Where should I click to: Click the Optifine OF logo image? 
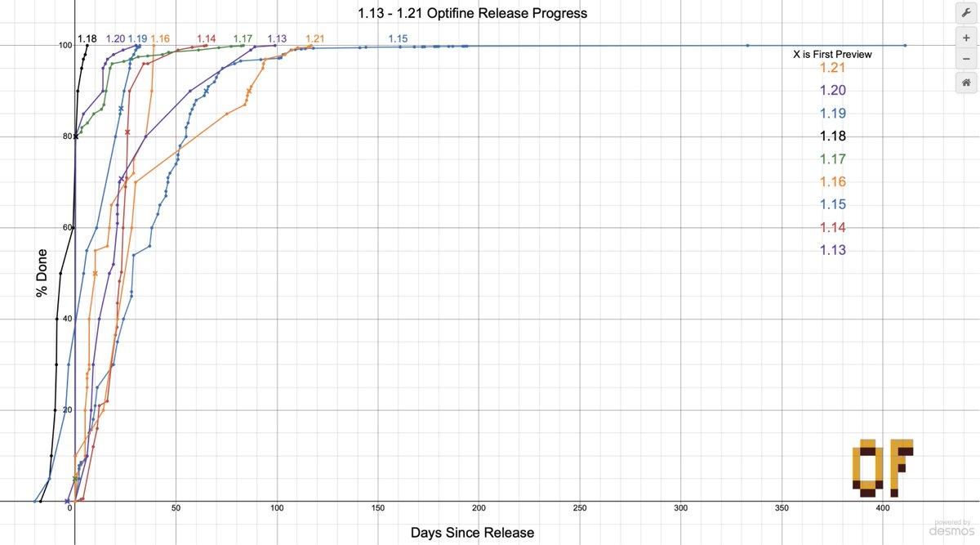[882, 468]
